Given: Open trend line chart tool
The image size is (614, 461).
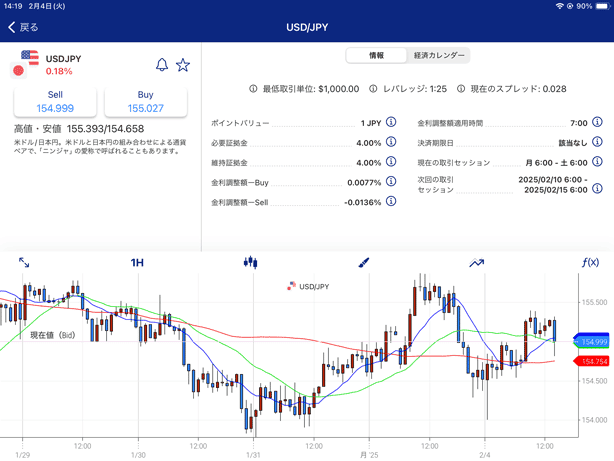Looking at the screenshot, I should [x=476, y=263].
